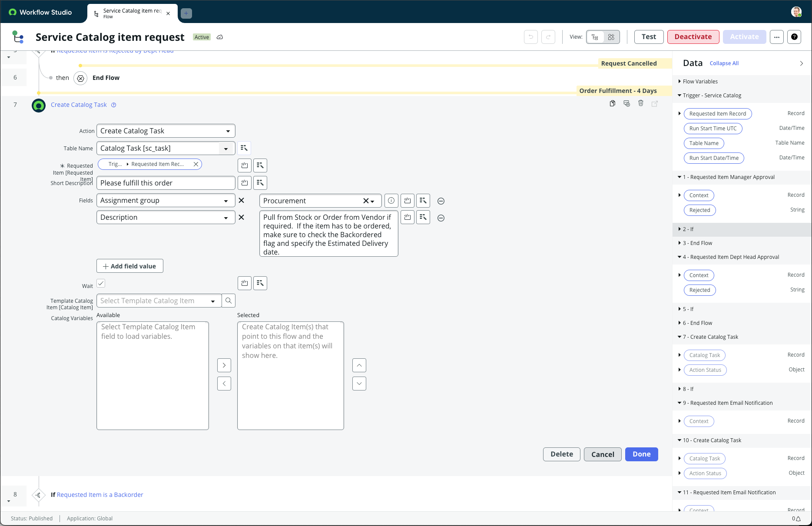The height and width of the screenshot is (526, 812).
Task: Collapse the Data panel with the chevron
Action: point(802,63)
